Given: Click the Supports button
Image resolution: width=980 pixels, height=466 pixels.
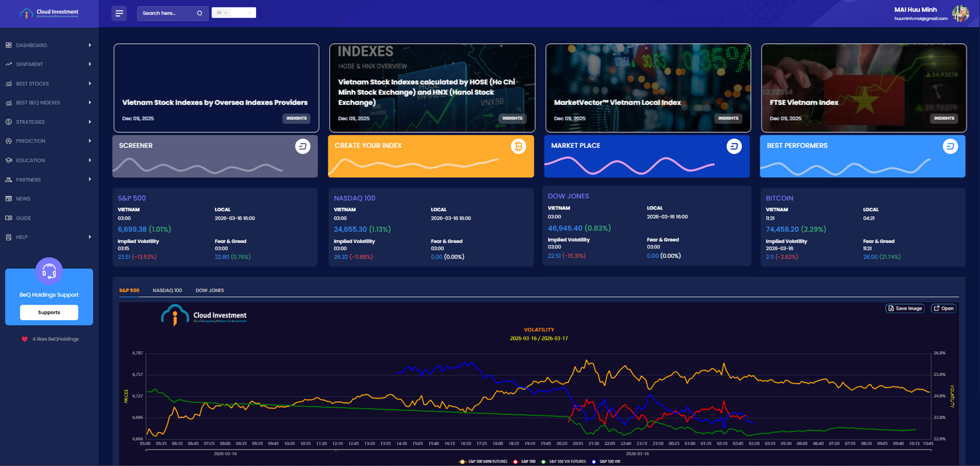Looking at the screenshot, I should coord(49,313).
